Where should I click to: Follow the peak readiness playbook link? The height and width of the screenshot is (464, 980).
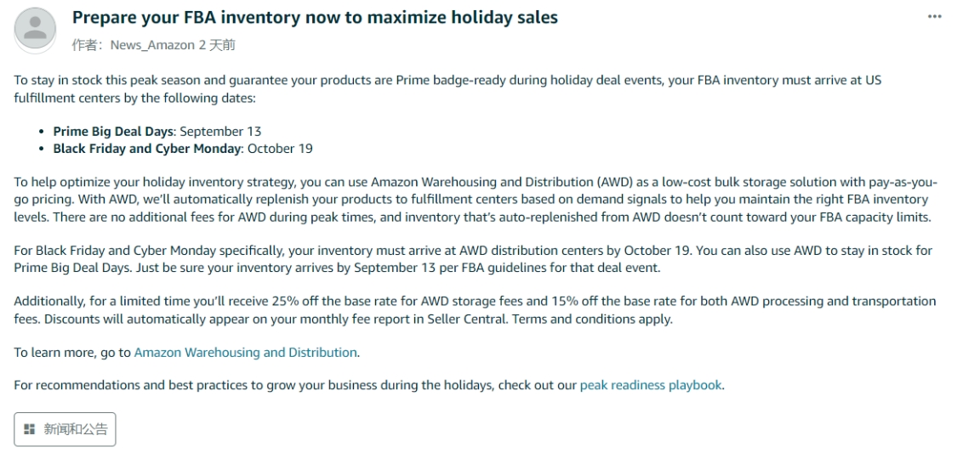651,385
